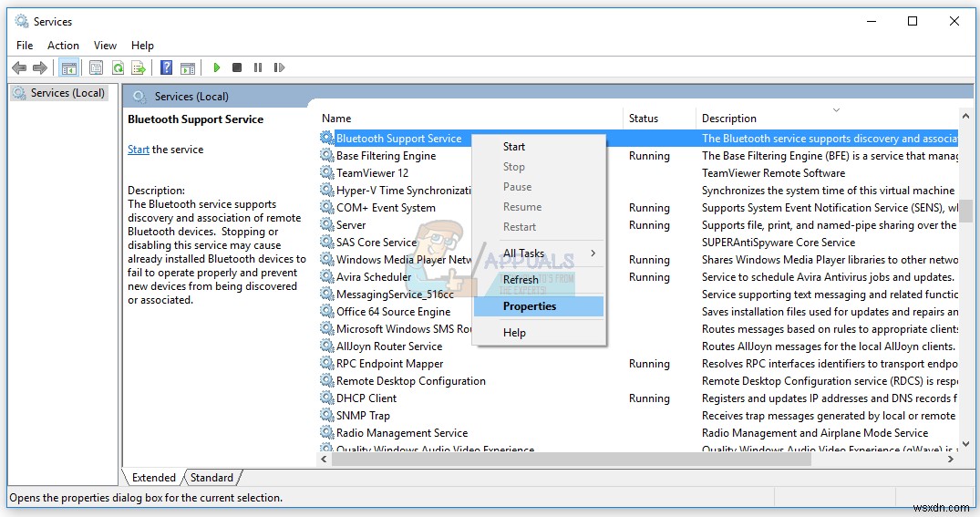This screenshot has height=517, width=980.
Task: Choose Properties in the context menu
Action: pos(539,305)
